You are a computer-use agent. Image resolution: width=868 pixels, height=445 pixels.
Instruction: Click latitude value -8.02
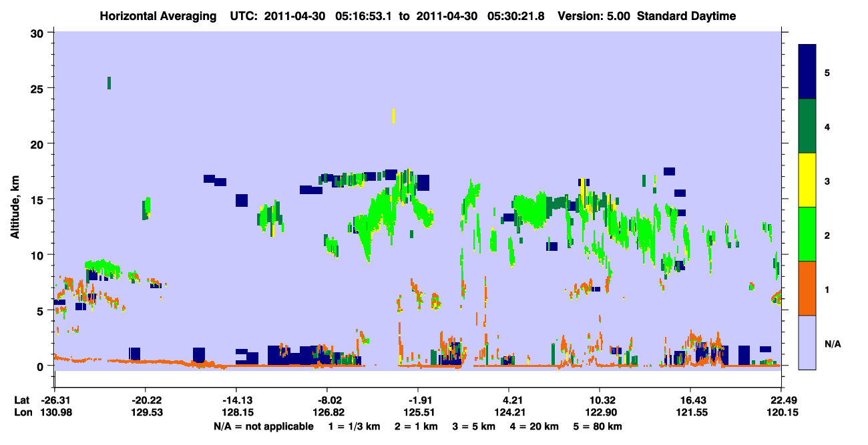(327, 400)
